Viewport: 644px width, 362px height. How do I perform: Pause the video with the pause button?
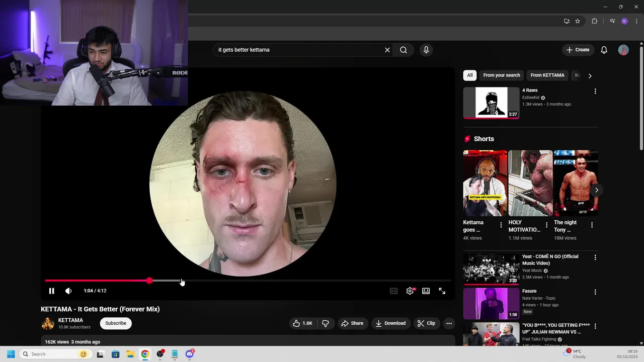(51, 291)
